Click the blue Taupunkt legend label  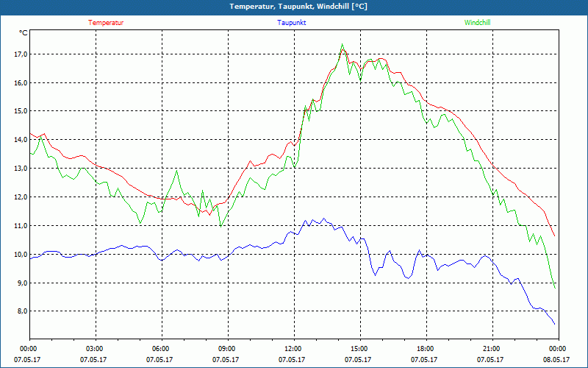pos(292,23)
